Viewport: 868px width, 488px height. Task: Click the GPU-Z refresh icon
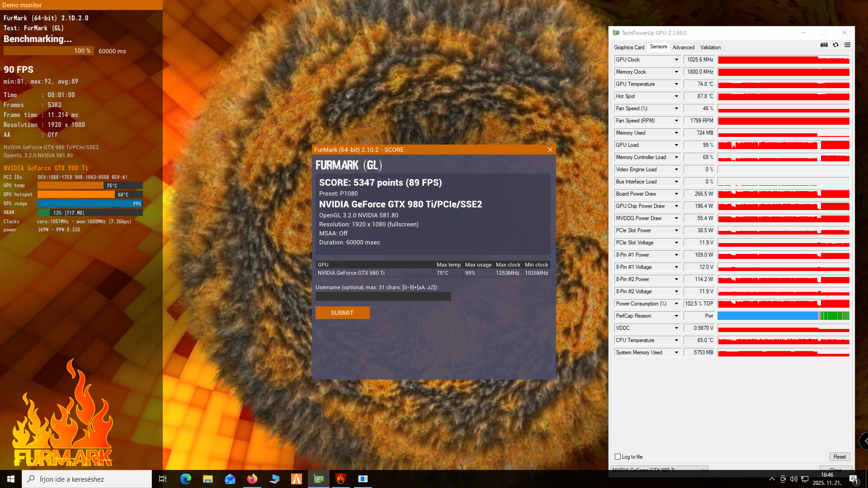835,45
